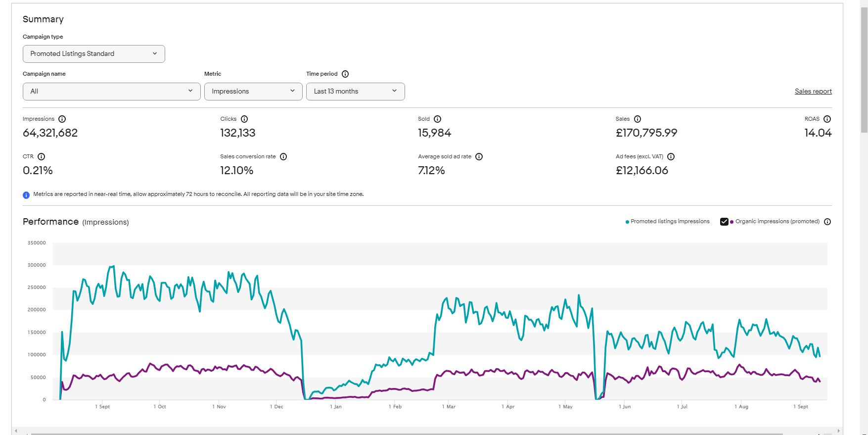
Task: Open the Sales report link
Action: pyautogui.click(x=813, y=92)
